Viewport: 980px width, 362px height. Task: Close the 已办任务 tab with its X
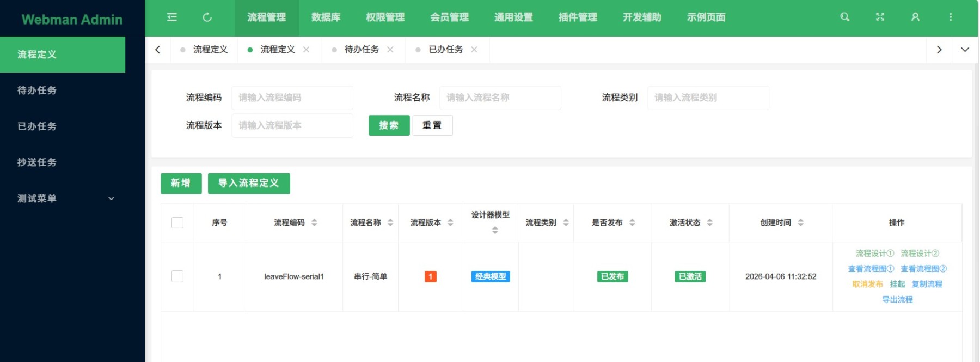click(x=474, y=50)
